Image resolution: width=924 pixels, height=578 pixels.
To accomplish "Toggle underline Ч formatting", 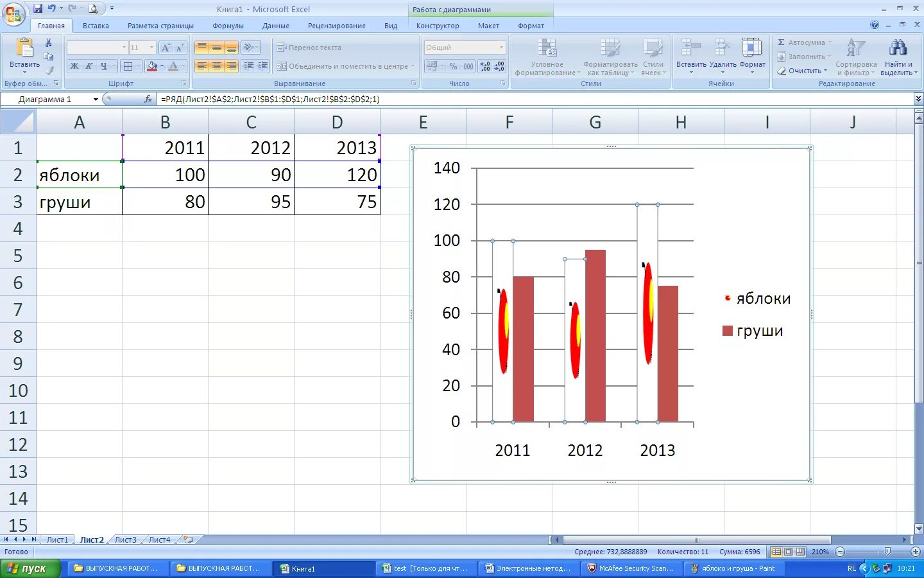I will 103,66.
